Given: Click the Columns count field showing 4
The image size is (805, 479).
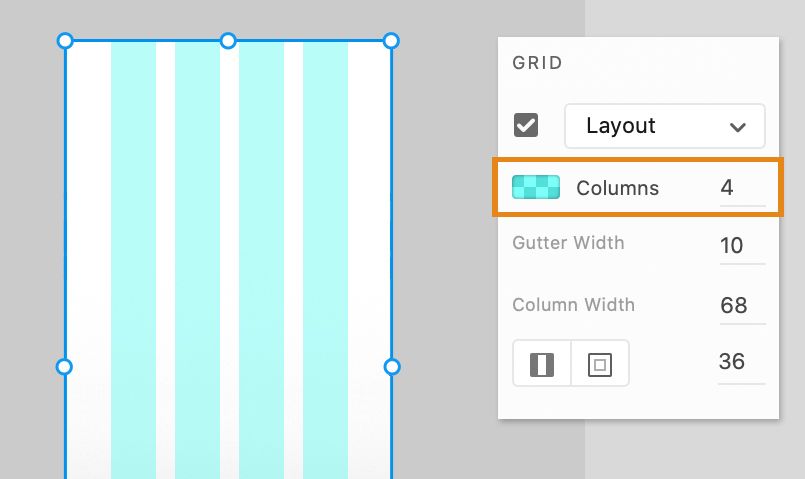Looking at the screenshot, I should point(740,187).
